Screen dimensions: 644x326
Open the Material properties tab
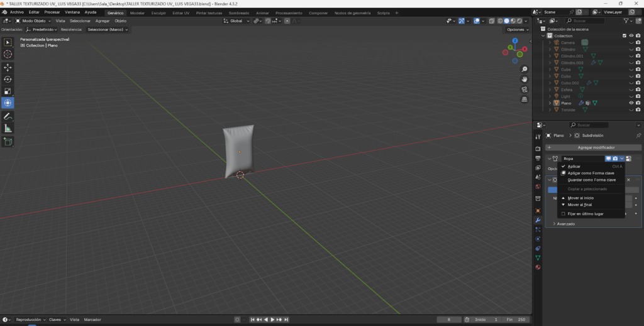538,268
